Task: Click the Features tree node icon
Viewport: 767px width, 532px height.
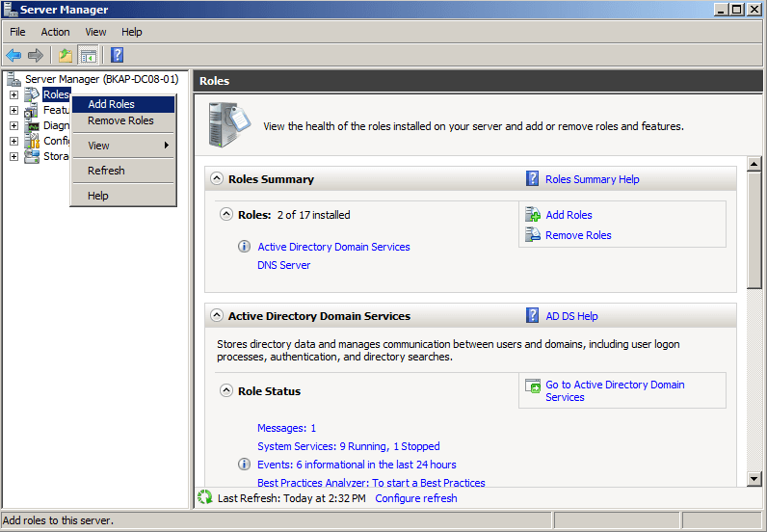Action: point(32,110)
